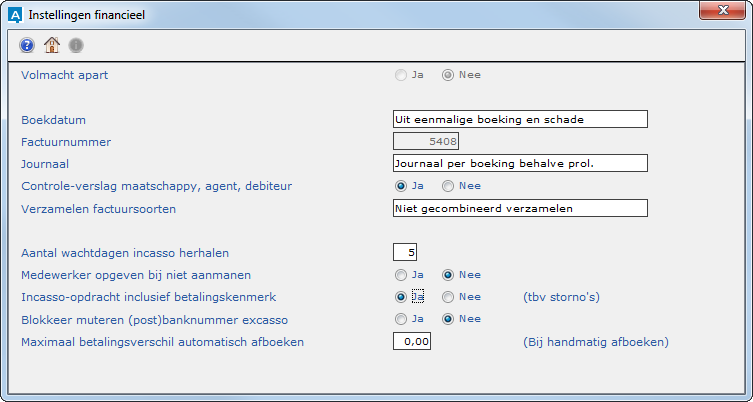Select Ja for Controle-verslag maatschappy, agent, debiteur
Viewport: 753px width, 402px height.
click(402, 186)
